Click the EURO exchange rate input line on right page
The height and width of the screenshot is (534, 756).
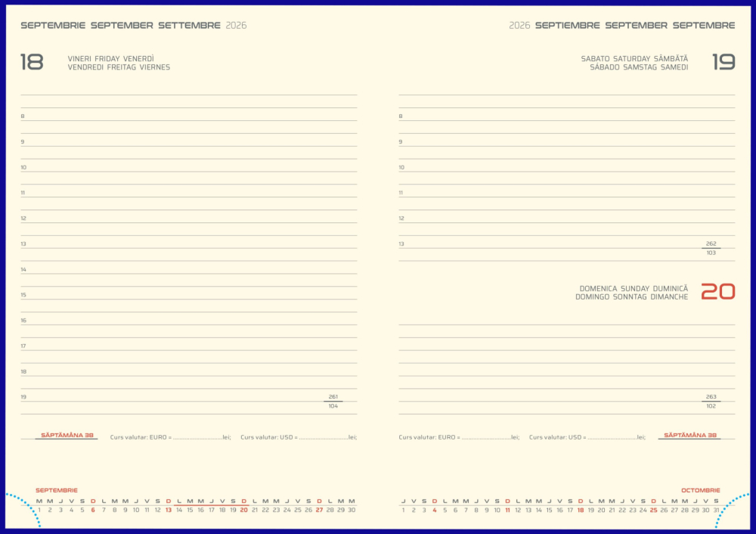tap(484, 436)
